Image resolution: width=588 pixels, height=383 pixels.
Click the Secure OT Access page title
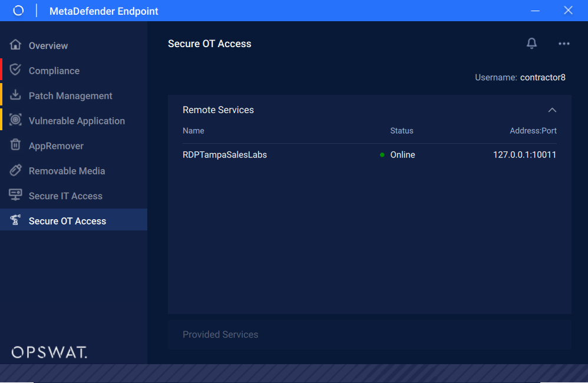(x=210, y=44)
